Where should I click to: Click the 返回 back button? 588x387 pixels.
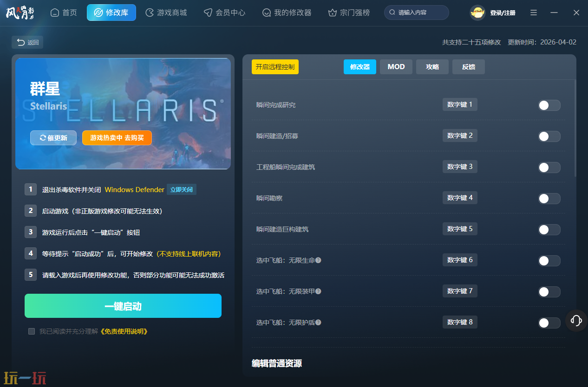coord(27,42)
